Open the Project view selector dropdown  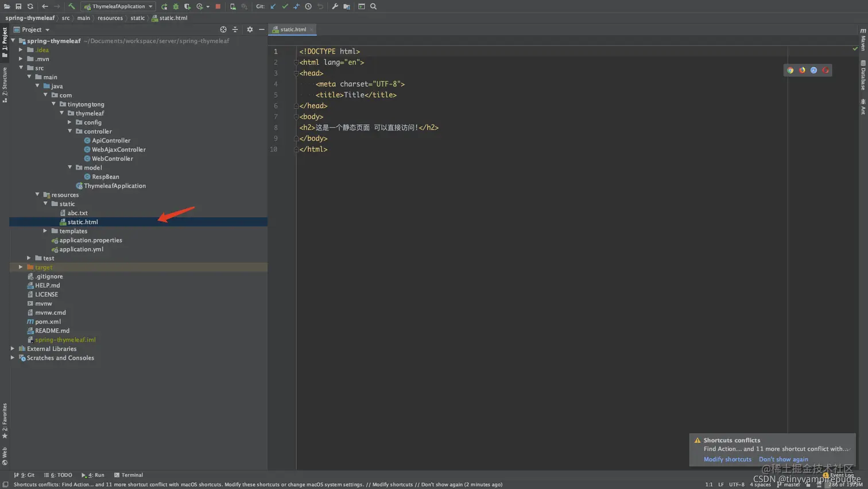pyautogui.click(x=32, y=29)
